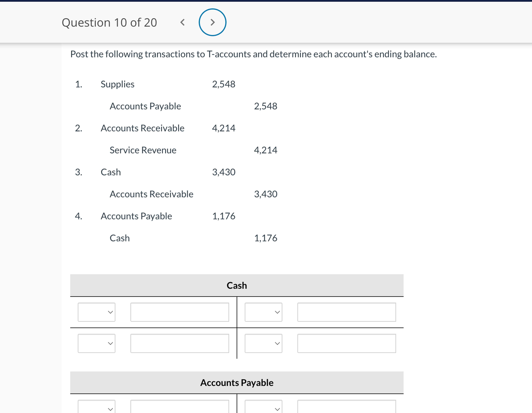Screen dimensions: 532x413
Task: Click the 4,214 debit amount for Accounts Receivable
Action: [224, 128]
